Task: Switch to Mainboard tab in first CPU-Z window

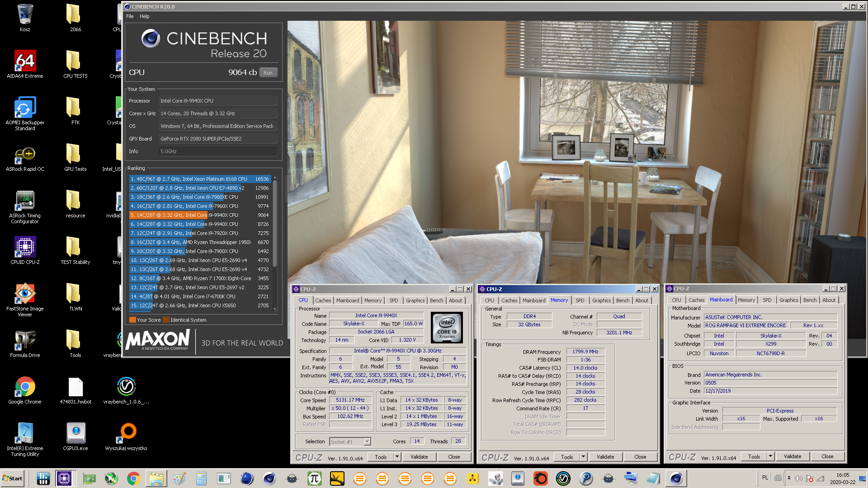Action: 347,300
